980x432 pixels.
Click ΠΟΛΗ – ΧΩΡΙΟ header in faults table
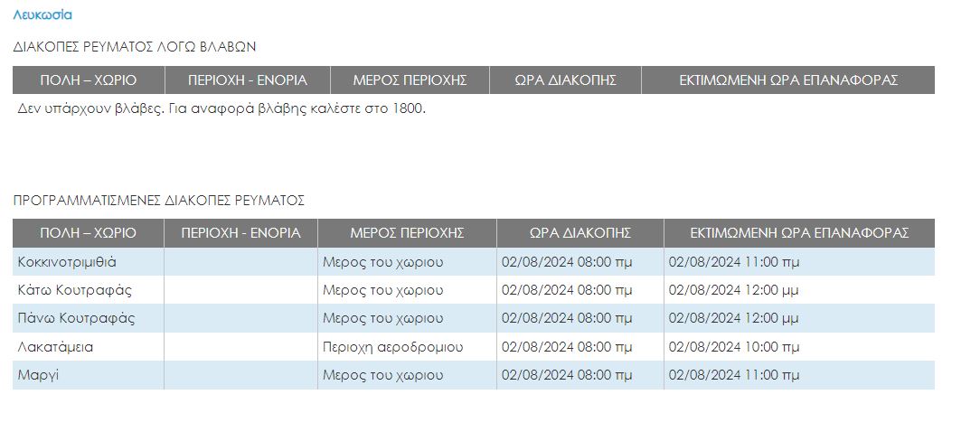click(x=88, y=80)
